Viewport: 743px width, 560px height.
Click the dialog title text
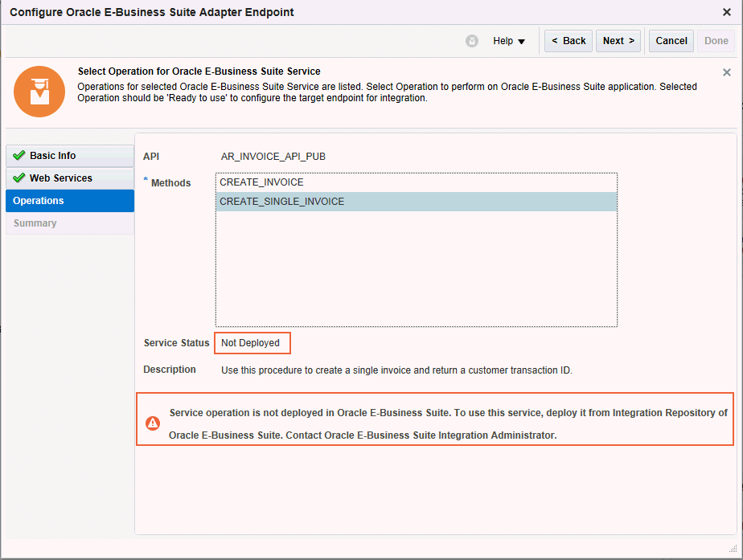pos(152,12)
